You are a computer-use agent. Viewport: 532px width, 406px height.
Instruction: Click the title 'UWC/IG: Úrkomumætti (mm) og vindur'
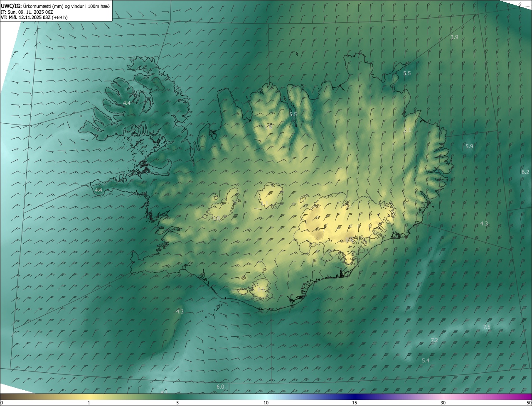[x=55, y=6]
